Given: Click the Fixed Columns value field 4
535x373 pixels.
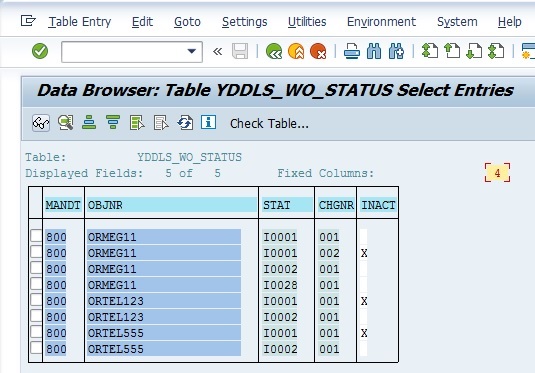Looking at the screenshot, I should point(497,173).
